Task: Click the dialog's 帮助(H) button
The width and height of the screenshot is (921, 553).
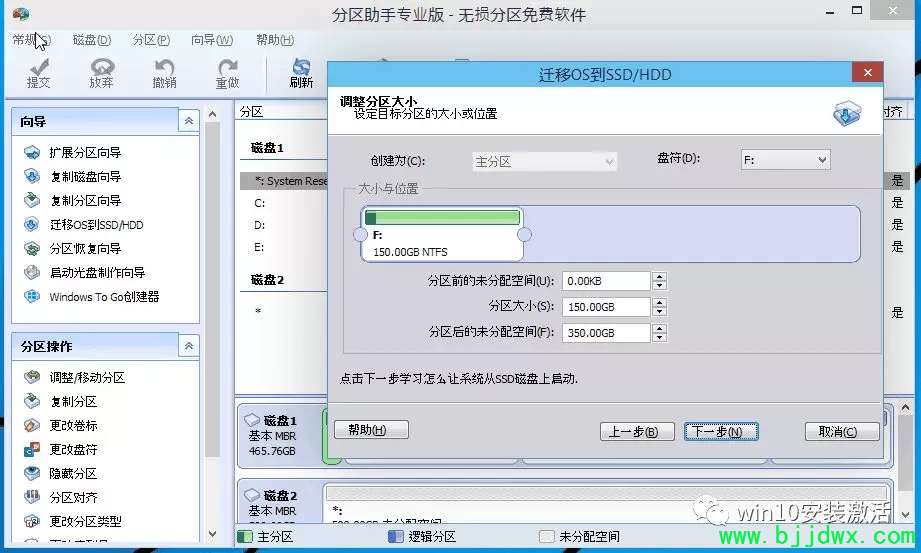Action: 371,430
